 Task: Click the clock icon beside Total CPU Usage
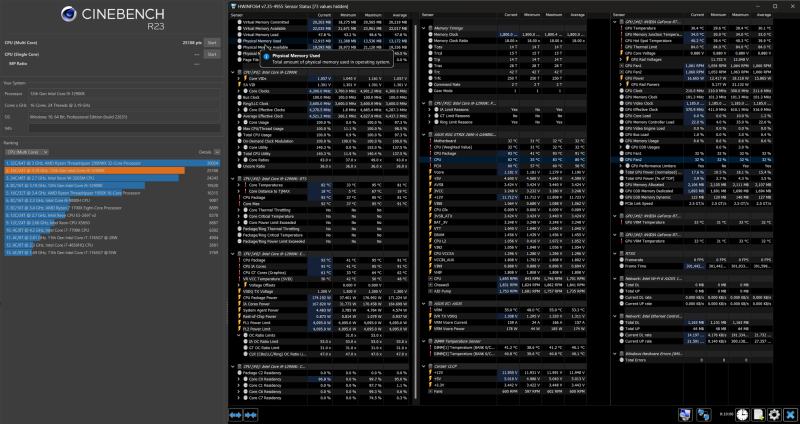pos(239,135)
